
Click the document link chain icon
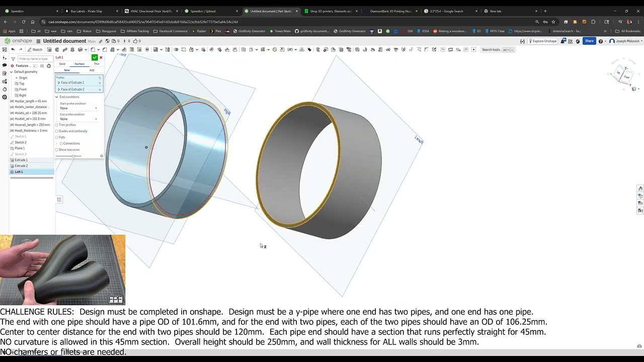[101, 41]
